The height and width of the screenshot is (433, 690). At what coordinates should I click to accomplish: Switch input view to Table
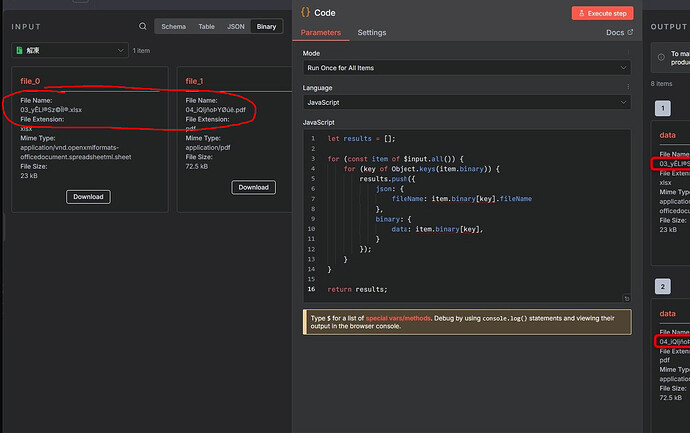(x=206, y=27)
